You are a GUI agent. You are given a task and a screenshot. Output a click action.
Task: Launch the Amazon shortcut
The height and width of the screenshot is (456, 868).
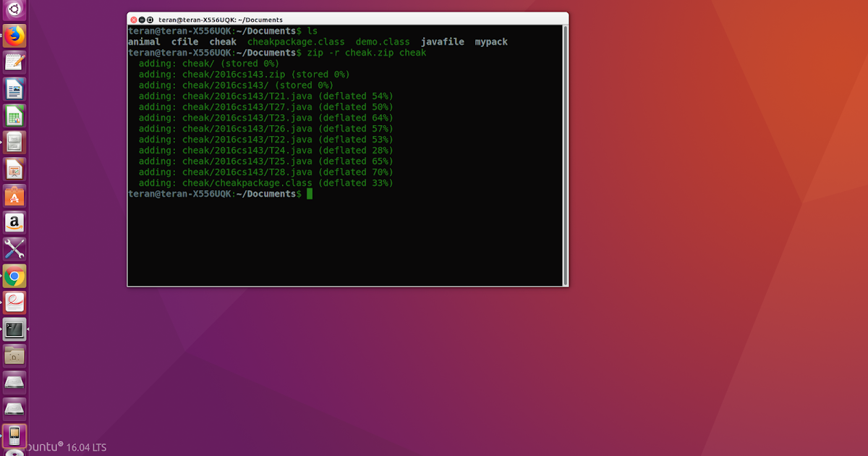pos(14,221)
